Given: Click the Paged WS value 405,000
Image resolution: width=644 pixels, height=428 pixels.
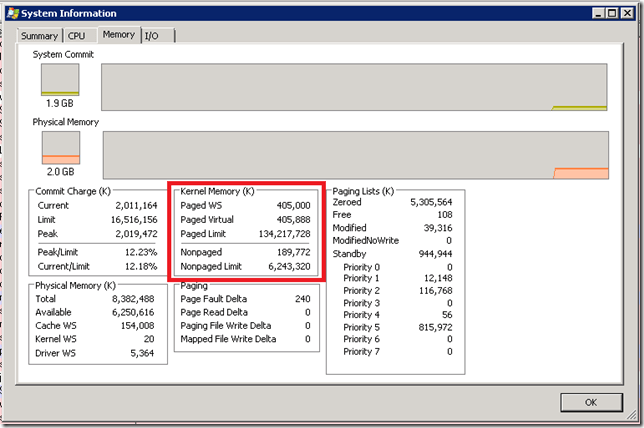Looking at the screenshot, I should 293,205.
